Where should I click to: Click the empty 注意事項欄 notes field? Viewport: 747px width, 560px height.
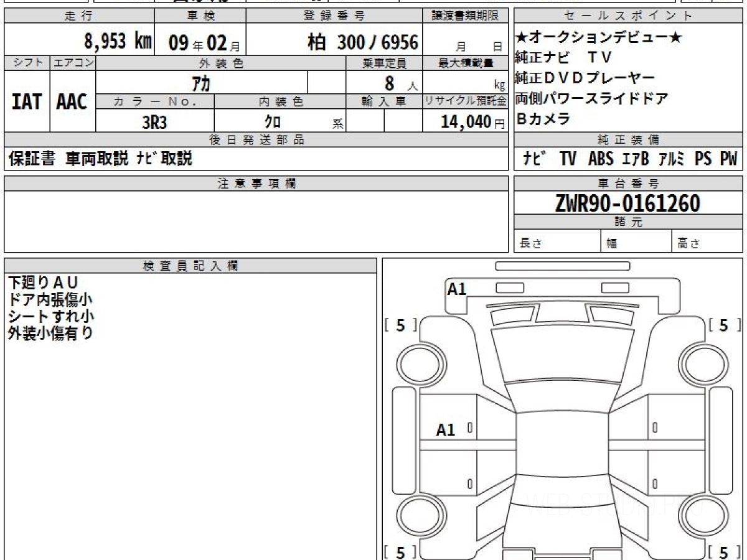click(x=256, y=222)
